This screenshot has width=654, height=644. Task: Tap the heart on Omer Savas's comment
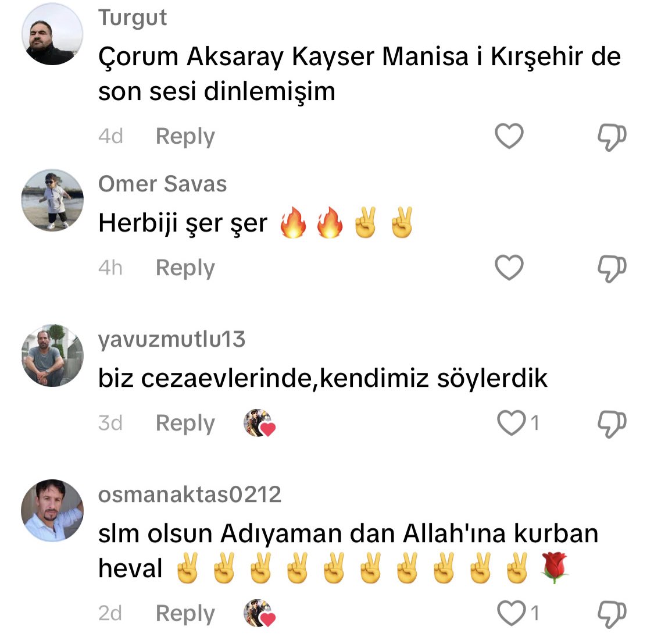click(509, 268)
